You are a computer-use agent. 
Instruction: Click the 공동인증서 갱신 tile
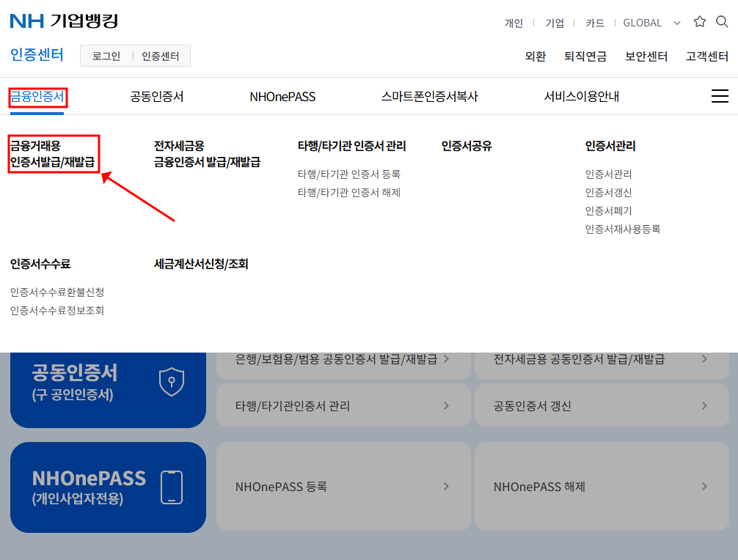602,405
